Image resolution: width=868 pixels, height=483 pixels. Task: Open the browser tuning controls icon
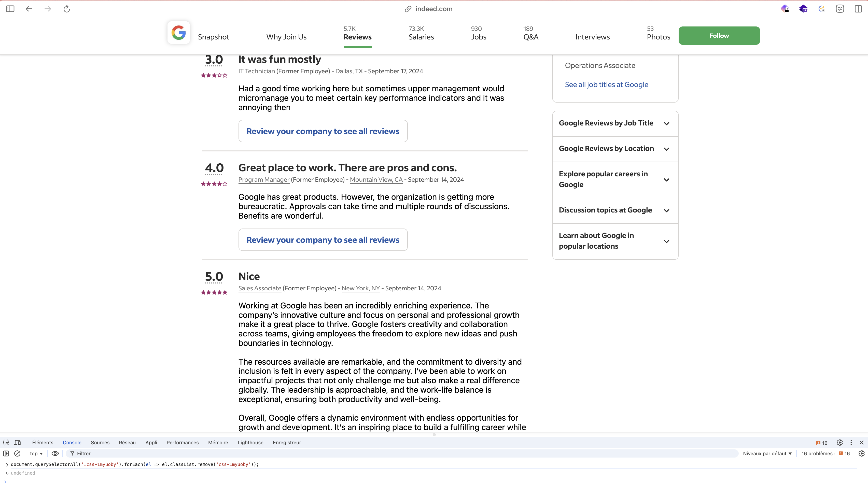(x=840, y=9)
